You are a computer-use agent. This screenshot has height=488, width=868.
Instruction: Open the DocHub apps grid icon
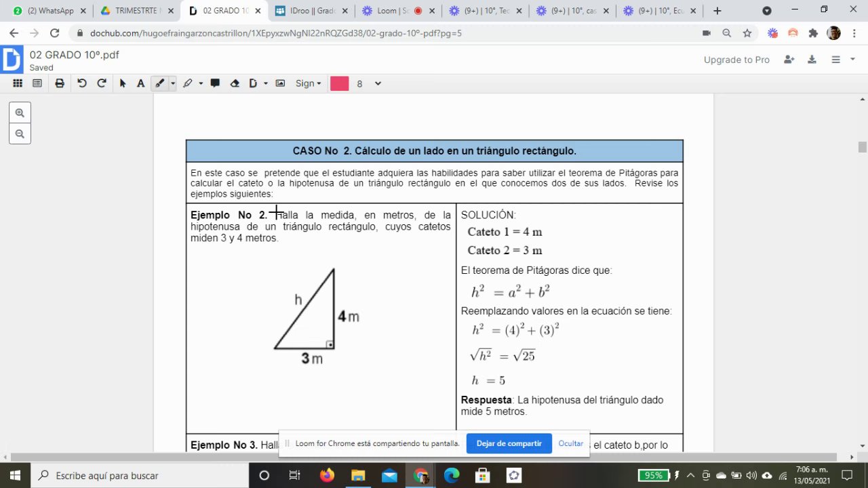pyautogui.click(x=18, y=83)
